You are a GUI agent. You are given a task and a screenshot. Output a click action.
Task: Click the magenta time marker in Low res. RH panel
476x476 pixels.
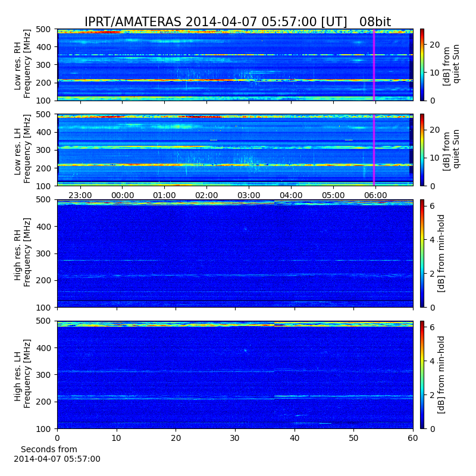click(x=374, y=64)
